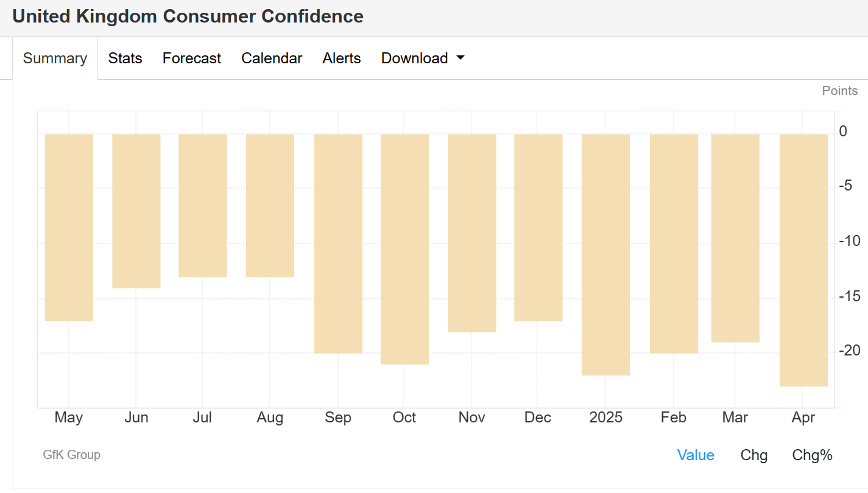Select the 2025 January bar
This screenshot has width=868, height=493.
(605, 254)
